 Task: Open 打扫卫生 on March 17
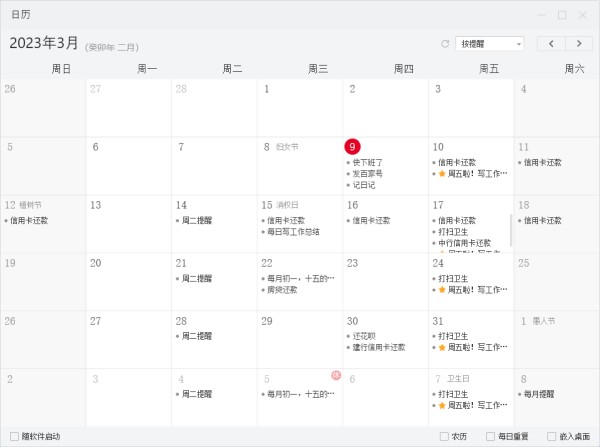point(453,232)
